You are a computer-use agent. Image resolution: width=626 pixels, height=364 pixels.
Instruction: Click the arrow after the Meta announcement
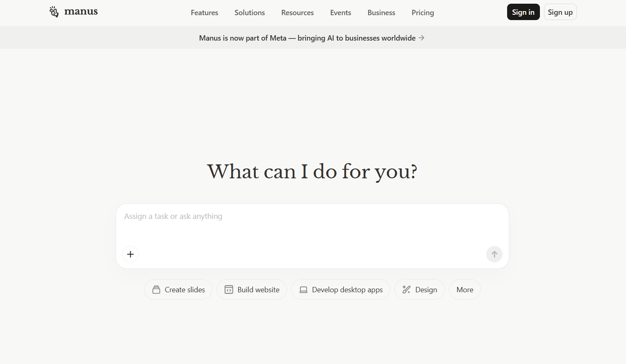[x=421, y=38]
